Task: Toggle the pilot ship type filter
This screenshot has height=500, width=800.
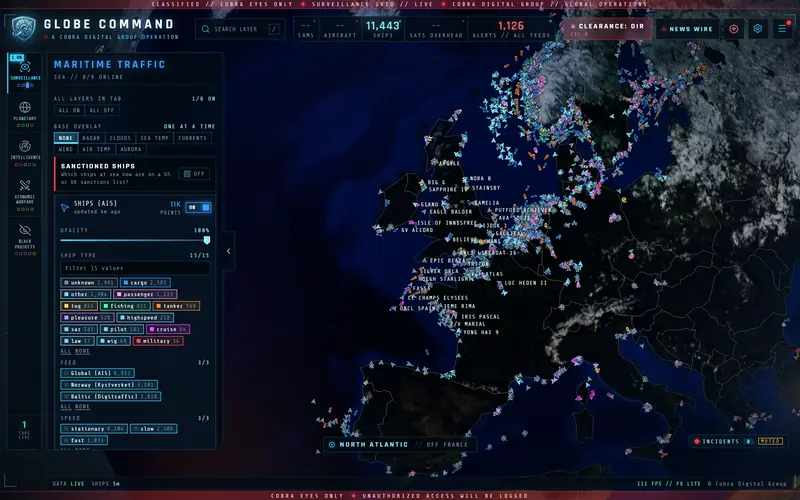Action: pyautogui.click(x=122, y=329)
